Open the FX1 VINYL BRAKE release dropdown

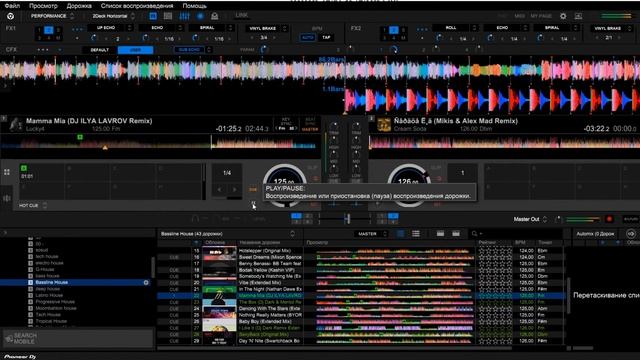[266, 29]
